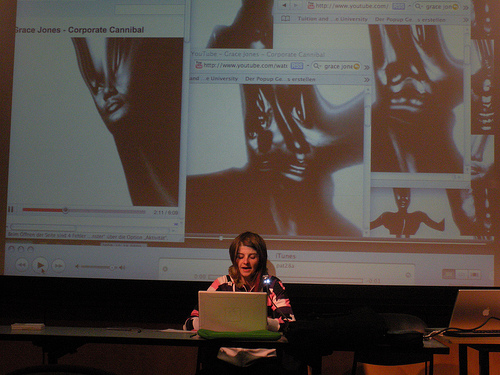Go forward in the top-right Safari window
Image resolution: width=500 pixels, height=375 pixels.
[x=295, y=6]
